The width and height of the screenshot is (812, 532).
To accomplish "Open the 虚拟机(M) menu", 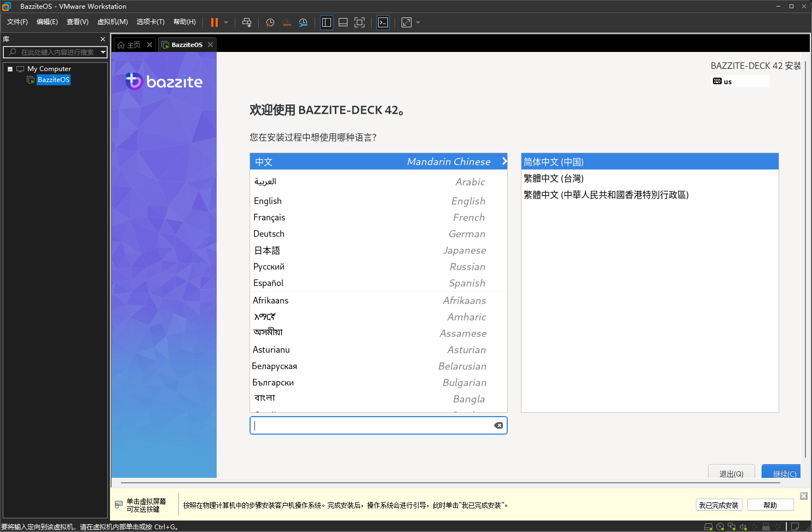I will pyautogui.click(x=112, y=22).
